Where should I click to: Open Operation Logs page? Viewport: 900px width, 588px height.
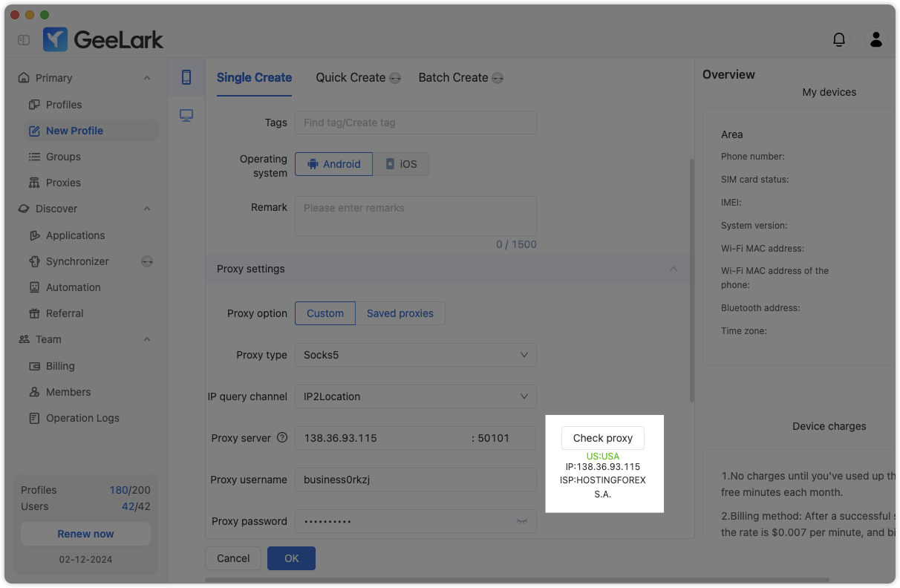(x=82, y=418)
